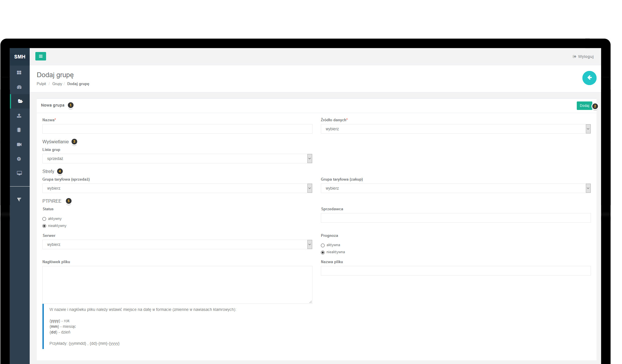Open the settings gear sidebar icon

pos(19,159)
